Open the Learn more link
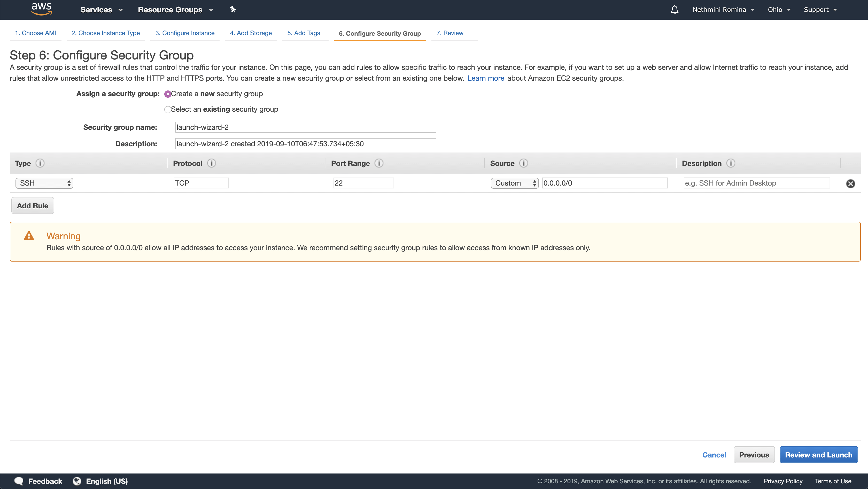868x489 pixels. 486,78
